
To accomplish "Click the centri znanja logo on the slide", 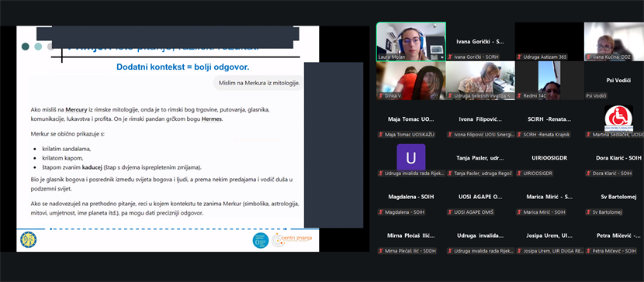I will click(292, 240).
